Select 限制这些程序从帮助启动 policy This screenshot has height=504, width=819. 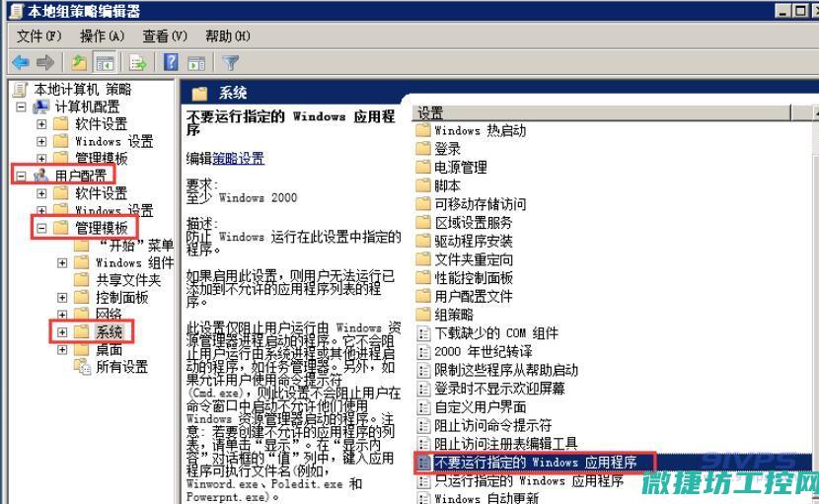(x=506, y=370)
